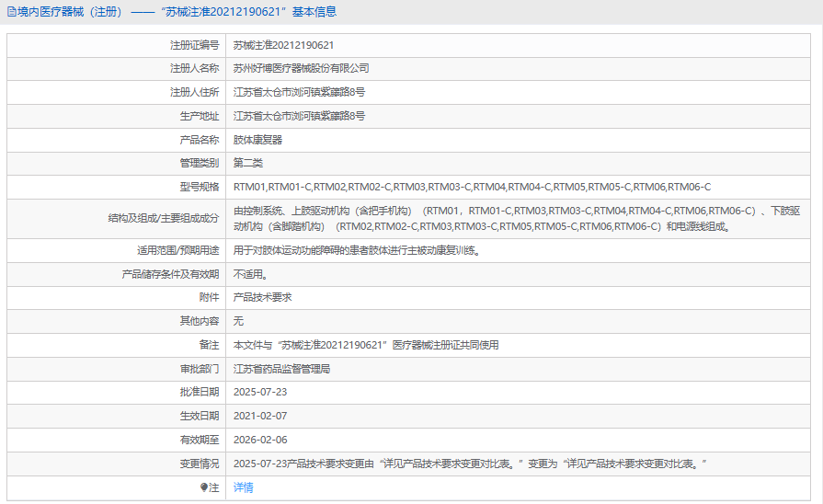Click the attachment value 产品技术要求
823x504 pixels.
click(262, 297)
